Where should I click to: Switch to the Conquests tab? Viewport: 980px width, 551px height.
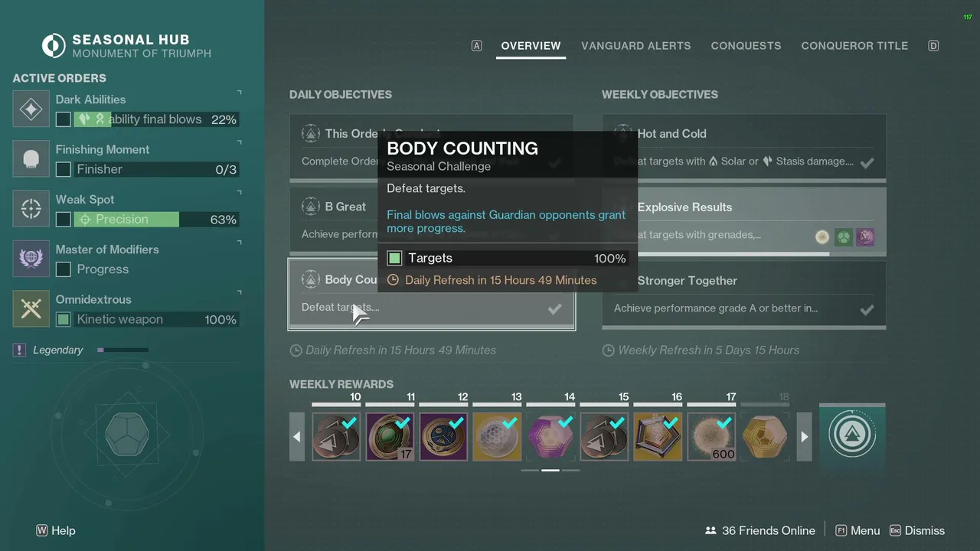[746, 46]
